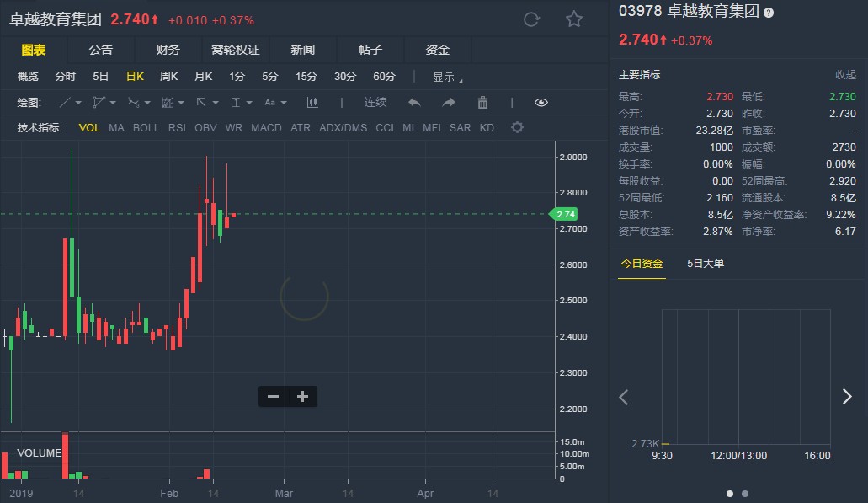Switch to the 财务 tab
Screen dimensions: 868x503
click(x=168, y=50)
